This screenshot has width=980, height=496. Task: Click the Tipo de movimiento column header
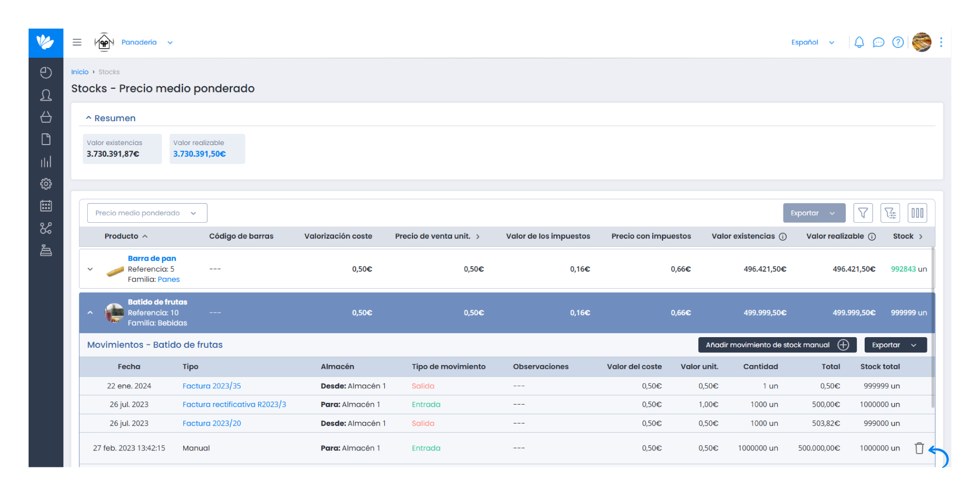point(449,367)
